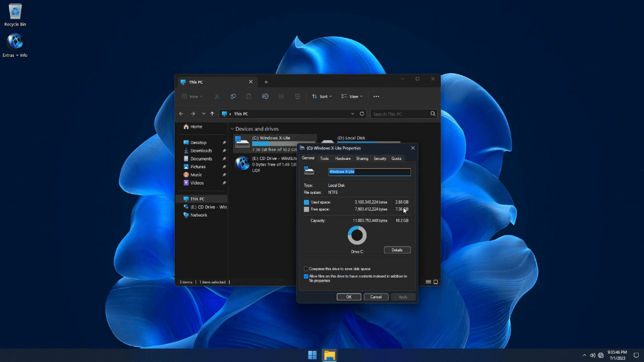Open Music in the navigation pane
This screenshot has height=362, width=644.
(193, 175)
